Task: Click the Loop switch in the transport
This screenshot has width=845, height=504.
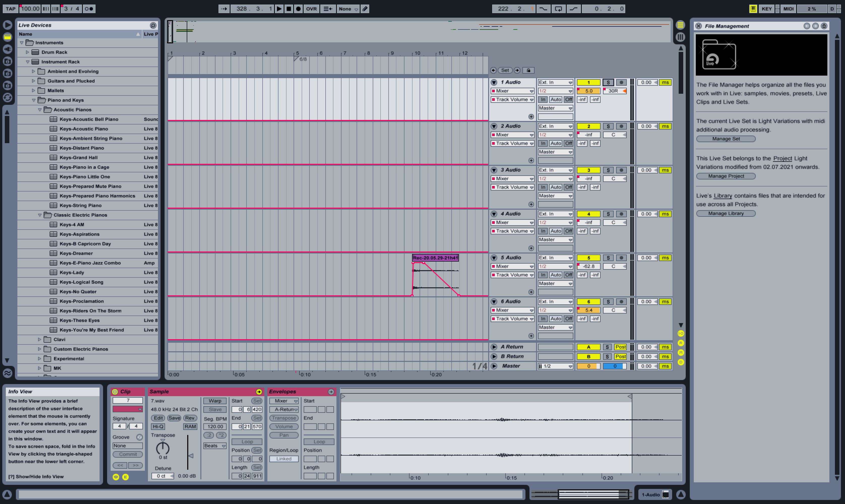Action: (558, 9)
